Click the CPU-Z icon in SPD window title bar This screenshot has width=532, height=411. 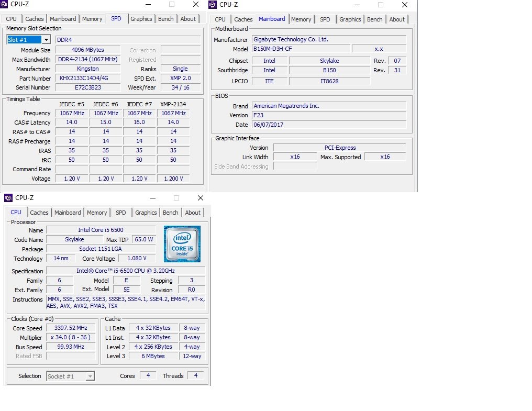coord(5,5)
